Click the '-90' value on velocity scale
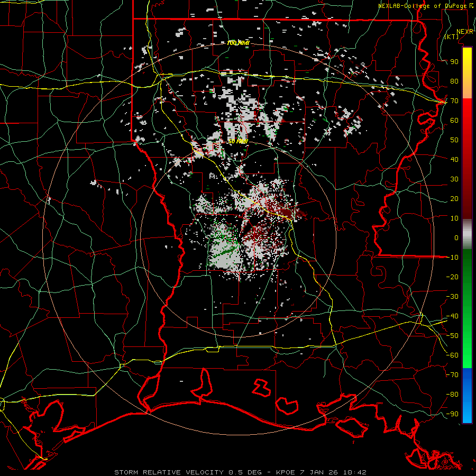Viewport: 476px width, 476px height. (452, 414)
